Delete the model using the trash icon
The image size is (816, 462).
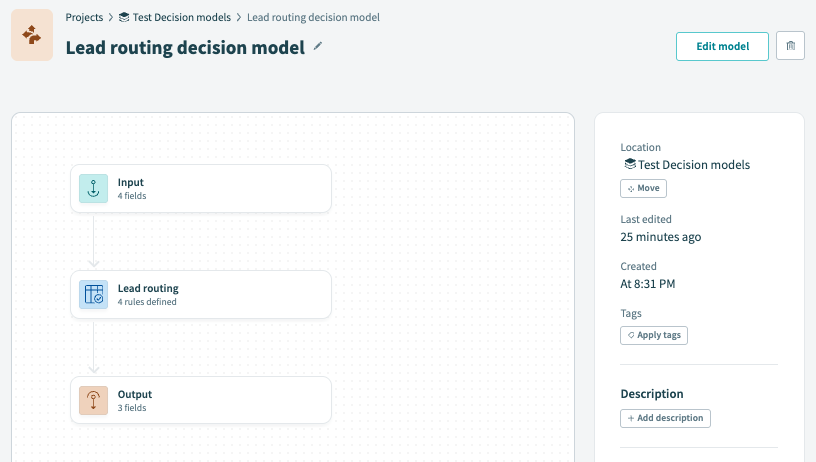click(x=790, y=46)
